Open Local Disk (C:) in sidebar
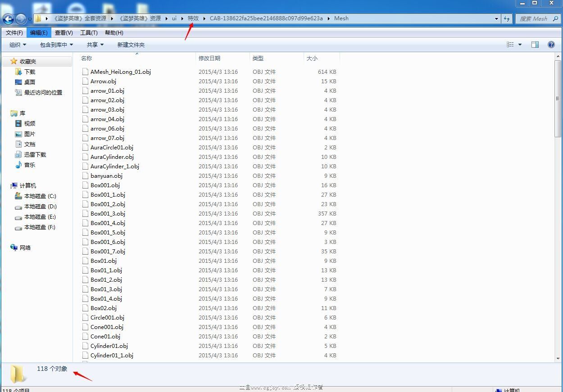The width and height of the screenshot is (563, 392). pos(40,196)
